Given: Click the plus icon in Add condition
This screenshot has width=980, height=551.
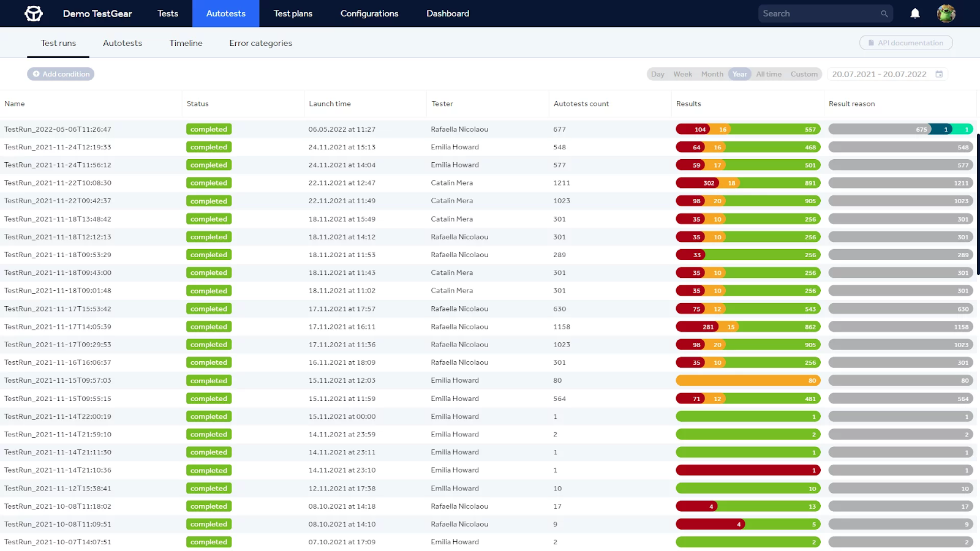Looking at the screenshot, I should (x=36, y=74).
